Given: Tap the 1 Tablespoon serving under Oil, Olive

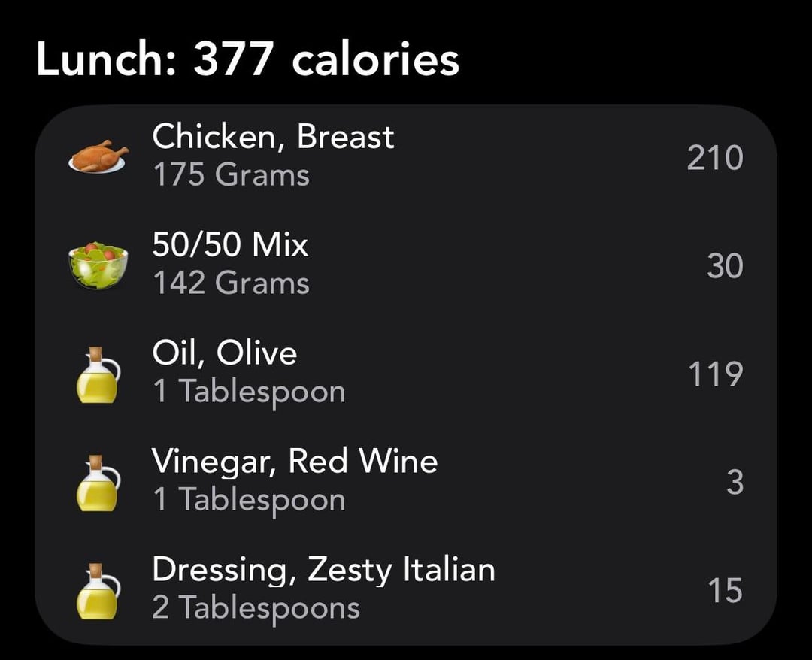Looking at the screenshot, I should coord(249,392).
